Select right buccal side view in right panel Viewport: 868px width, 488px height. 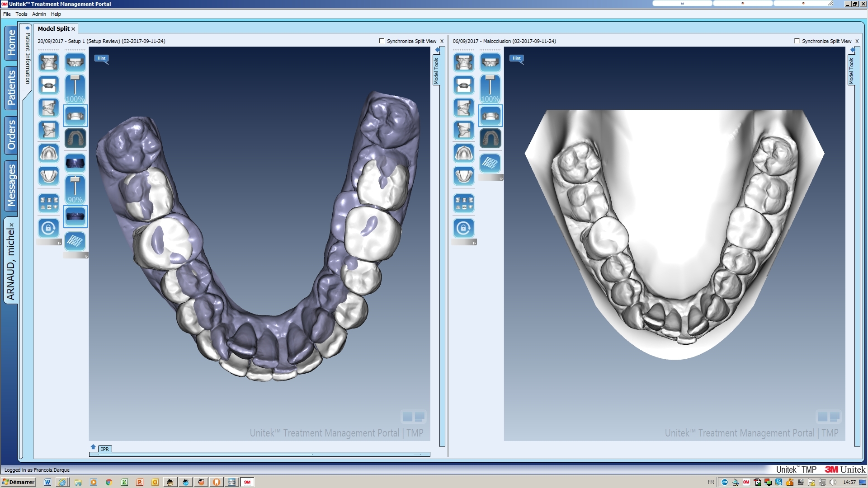pos(463,108)
